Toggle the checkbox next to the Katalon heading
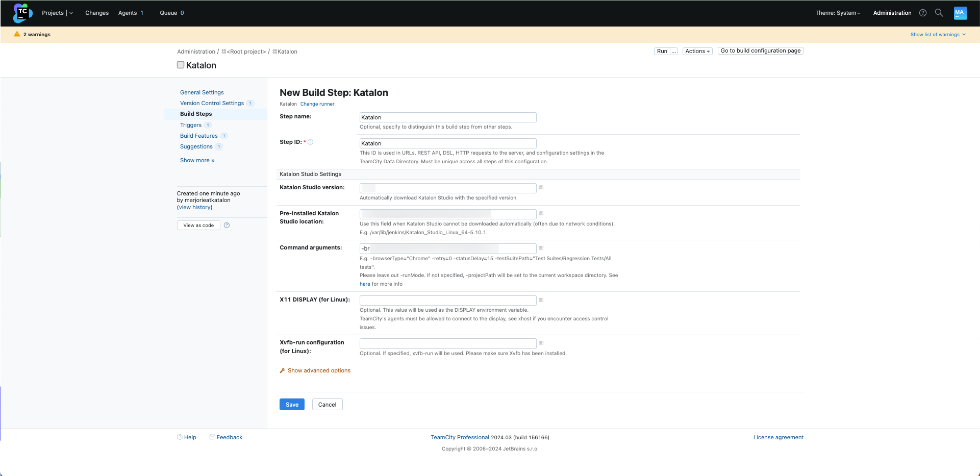Viewport: 980px width, 476px height. click(x=180, y=65)
